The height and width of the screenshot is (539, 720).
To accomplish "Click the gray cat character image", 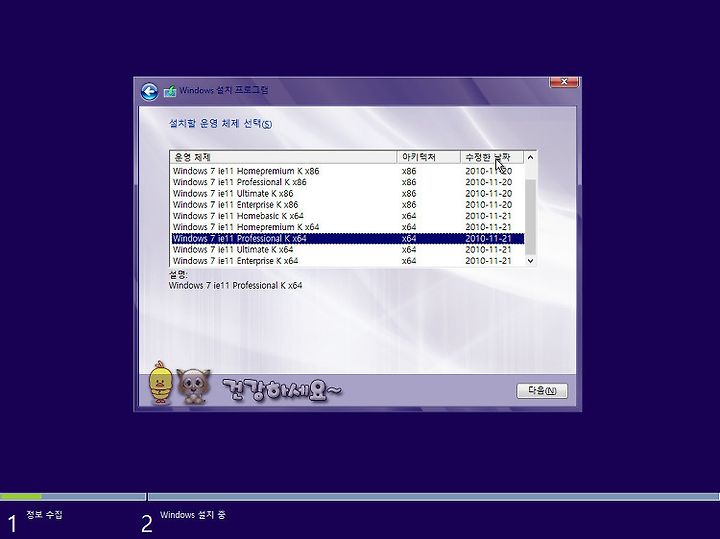I will pyautogui.click(x=193, y=386).
